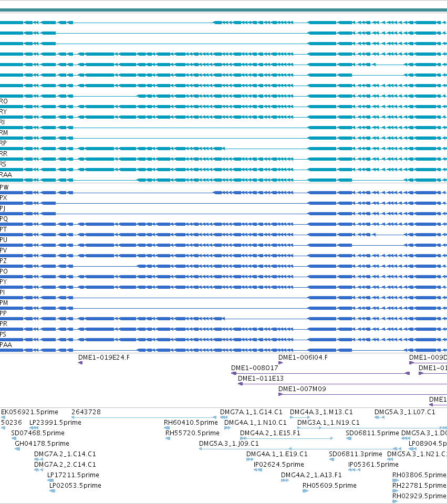Click the DMG5A3_1.L07.C1 label
Screen dimensions: 447x504
[405, 412]
